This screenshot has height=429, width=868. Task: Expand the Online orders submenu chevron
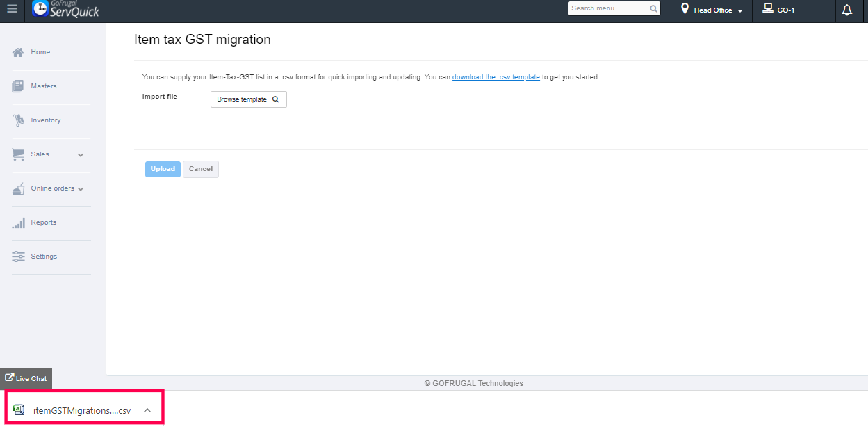81,189
